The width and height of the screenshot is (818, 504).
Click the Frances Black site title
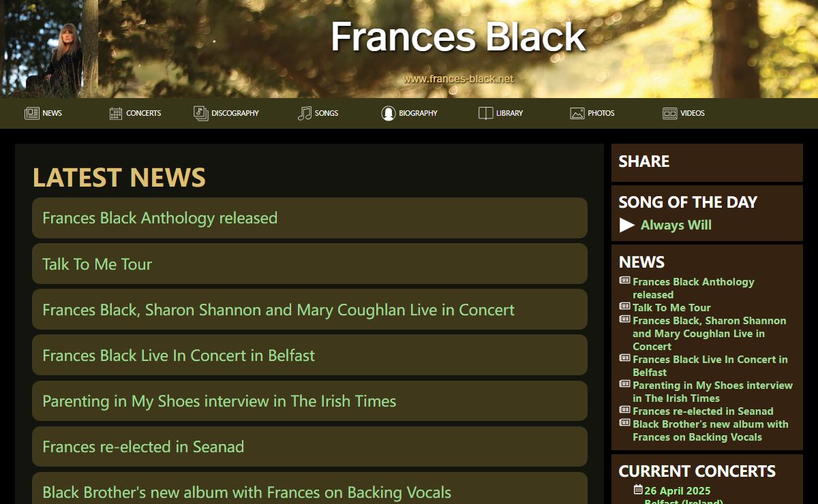pyautogui.click(x=458, y=37)
